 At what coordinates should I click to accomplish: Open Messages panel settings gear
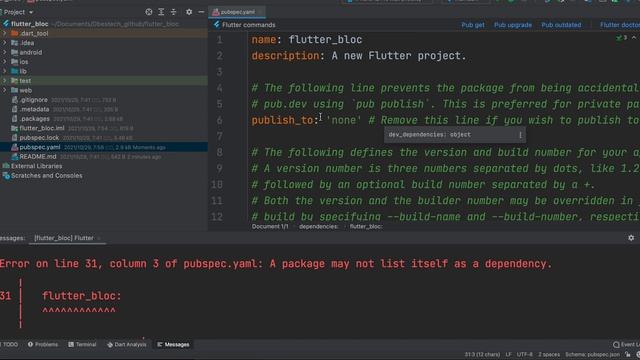click(631, 238)
